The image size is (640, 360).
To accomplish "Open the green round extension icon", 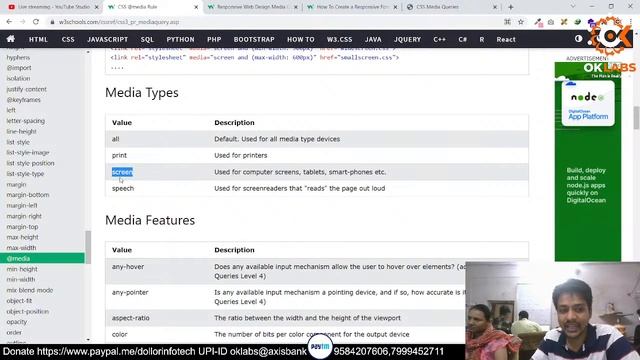I will tap(577, 22).
